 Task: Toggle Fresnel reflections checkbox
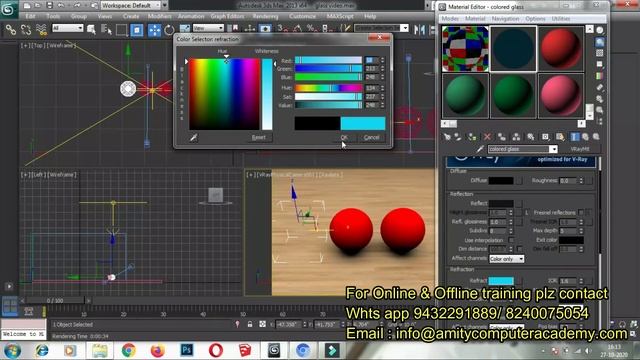[x=581, y=212]
